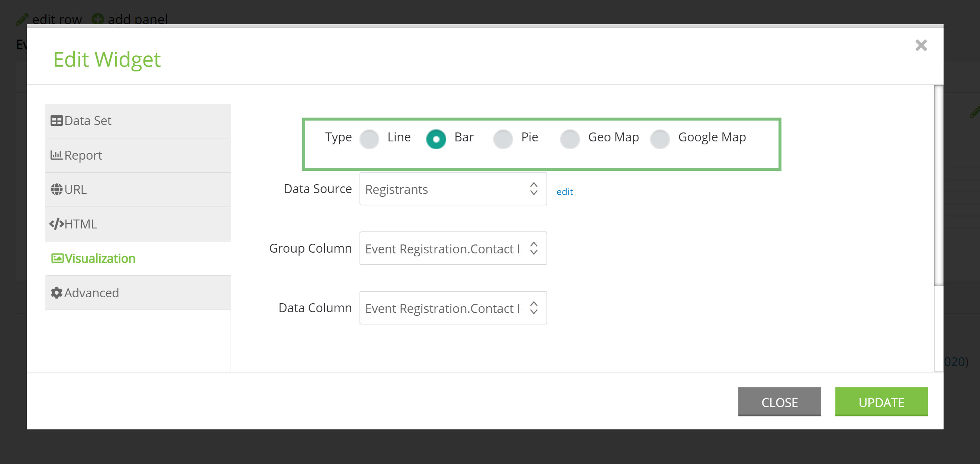Switch to the URL tab
This screenshot has height=464, width=980.
pyautogui.click(x=138, y=189)
